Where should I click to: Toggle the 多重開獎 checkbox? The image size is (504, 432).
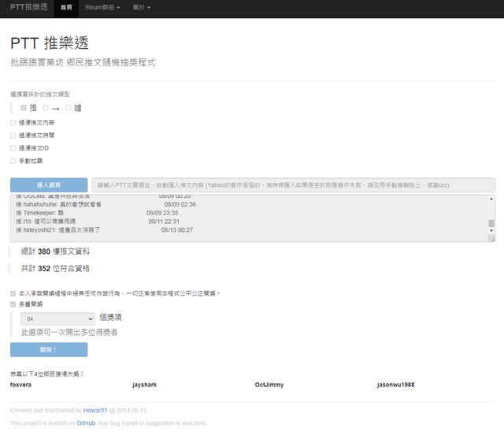click(13, 304)
